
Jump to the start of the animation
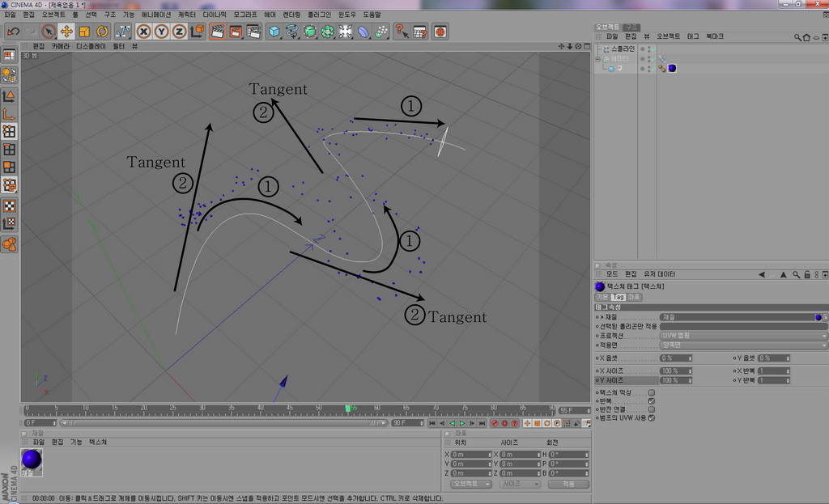click(x=432, y=423)
